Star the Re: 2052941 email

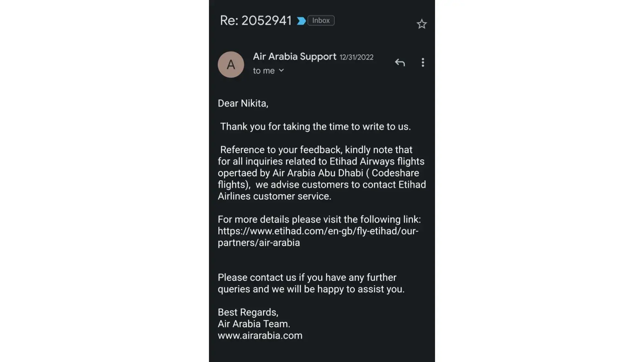(422, 24)
